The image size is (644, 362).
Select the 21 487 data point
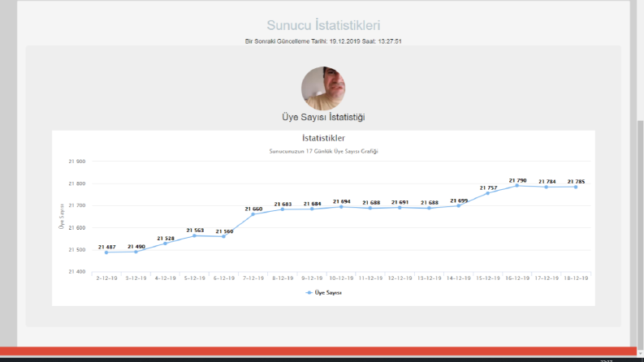pyautogui.click(x=106, y=252)
